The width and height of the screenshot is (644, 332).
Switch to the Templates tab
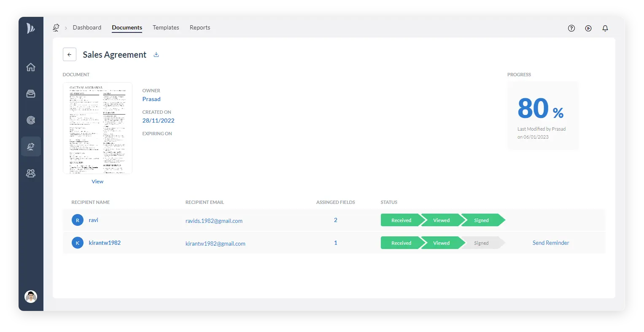click(166, 27)
